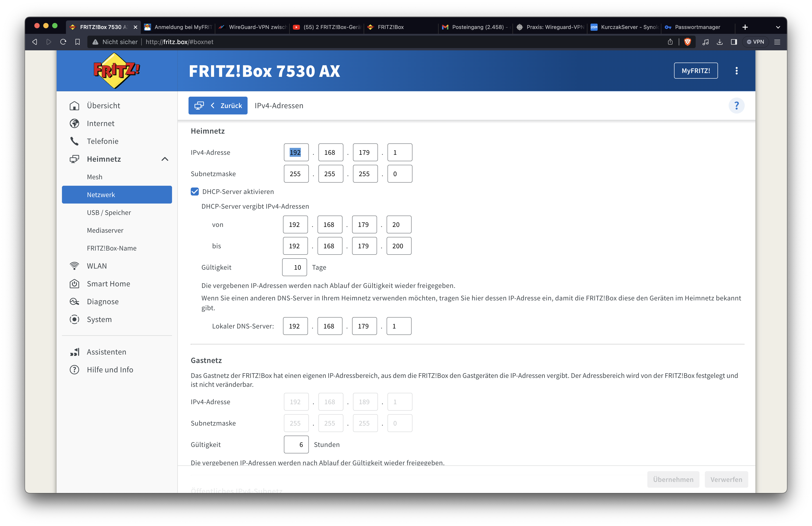Disable the DHCP-Server aktivieren checkbox
The width and height of the screenshot is (812, 526).
[x=195, y=192]
